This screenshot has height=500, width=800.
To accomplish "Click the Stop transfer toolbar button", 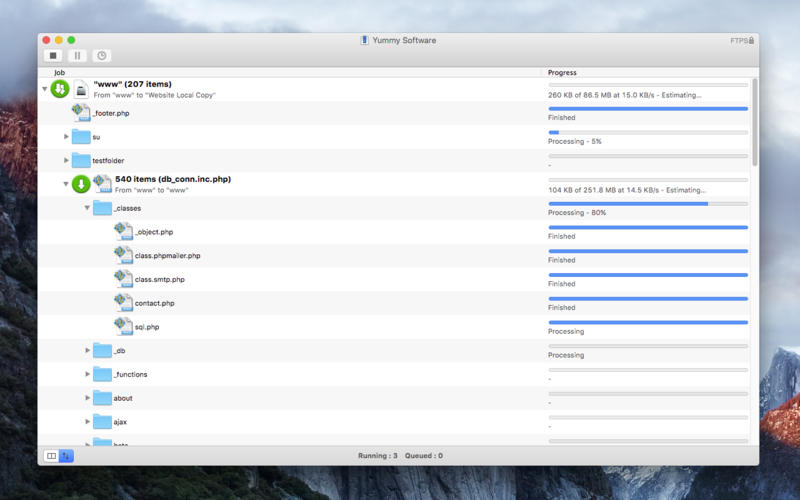I will 53,56.
